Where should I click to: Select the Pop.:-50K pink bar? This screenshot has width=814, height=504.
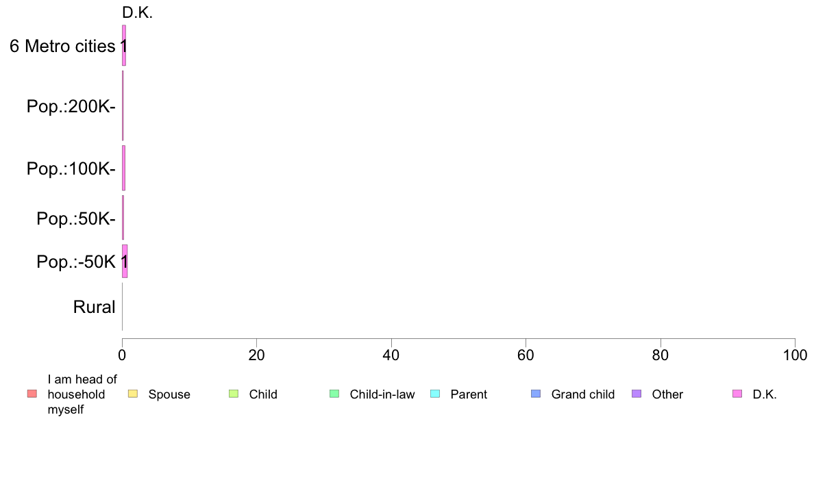pyautogui.click(x=125, y=262)
